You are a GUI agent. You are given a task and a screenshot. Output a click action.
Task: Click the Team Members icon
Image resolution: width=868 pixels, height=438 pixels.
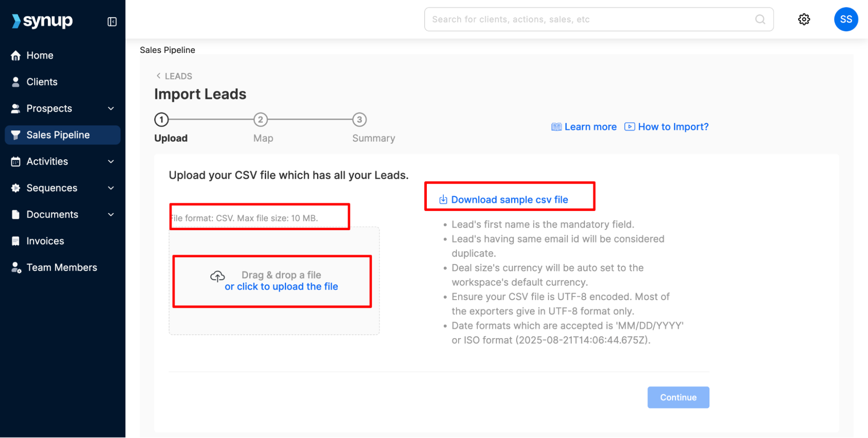[x=16, y=267]
